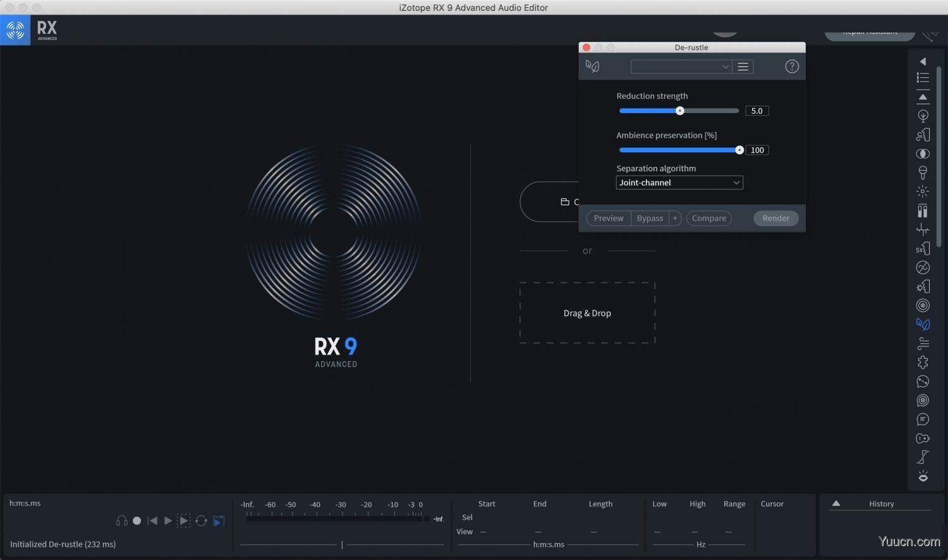948x560 pixels.
Task: Click Ambience preservation value field 100
Action: click(x=757, y=150)
